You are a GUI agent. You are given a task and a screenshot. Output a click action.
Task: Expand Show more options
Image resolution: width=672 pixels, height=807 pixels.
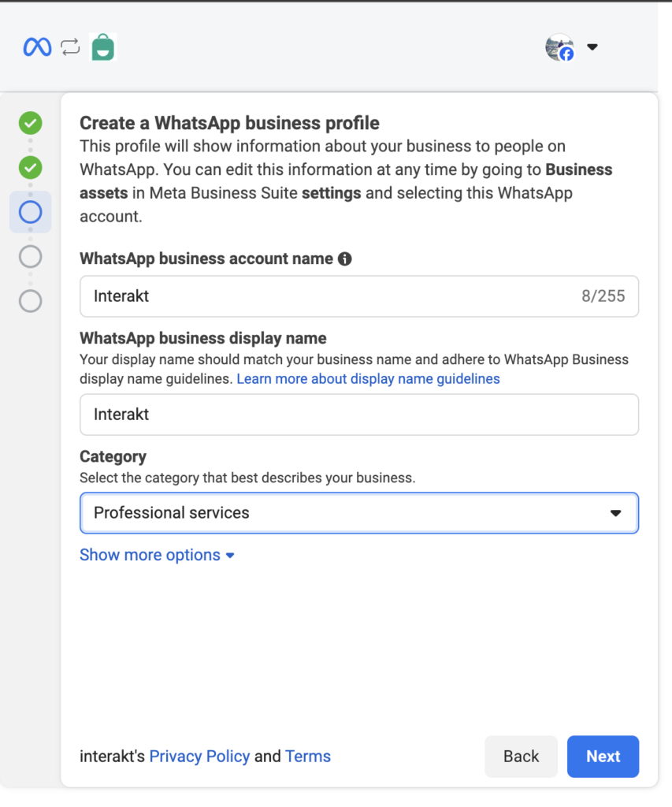pyautogui.click(x=157, y=555)
